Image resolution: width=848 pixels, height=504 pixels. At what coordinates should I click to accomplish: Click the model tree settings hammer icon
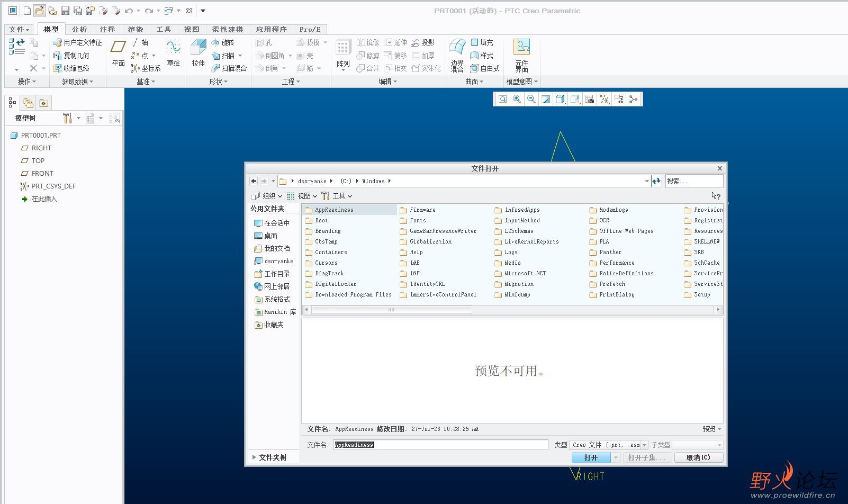[67, 118]
